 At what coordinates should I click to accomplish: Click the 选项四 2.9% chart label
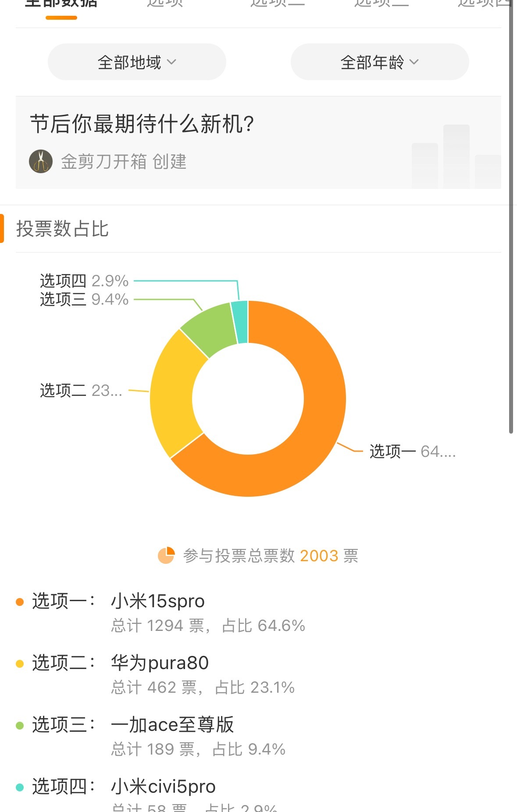pyautogui.click(x=84, y=281)
